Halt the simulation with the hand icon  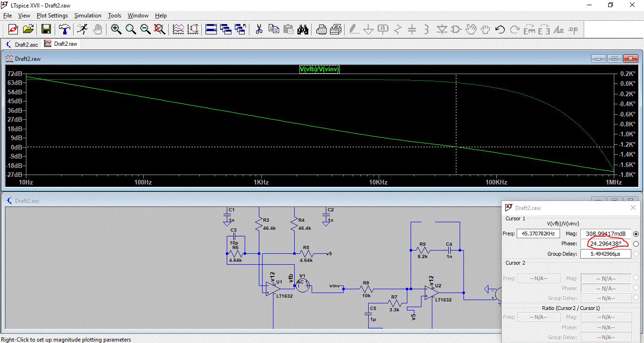(x=98, y=29)
